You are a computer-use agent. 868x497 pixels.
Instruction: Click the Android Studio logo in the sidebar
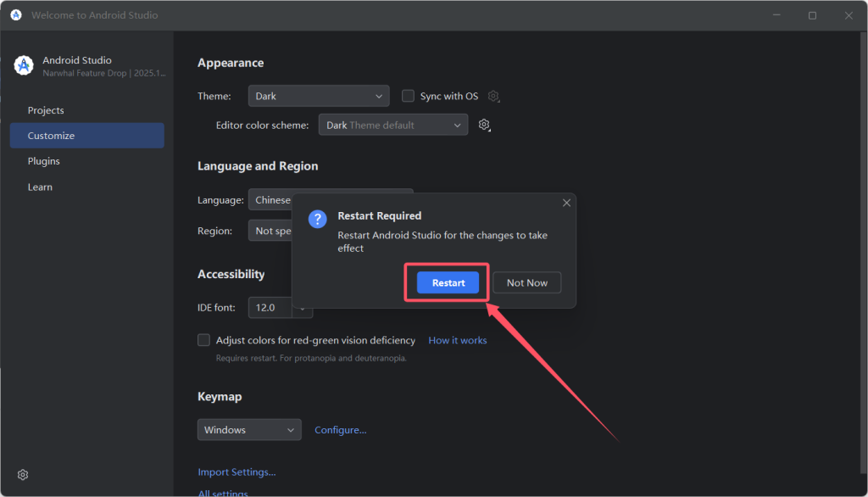(x=24, y=65)
